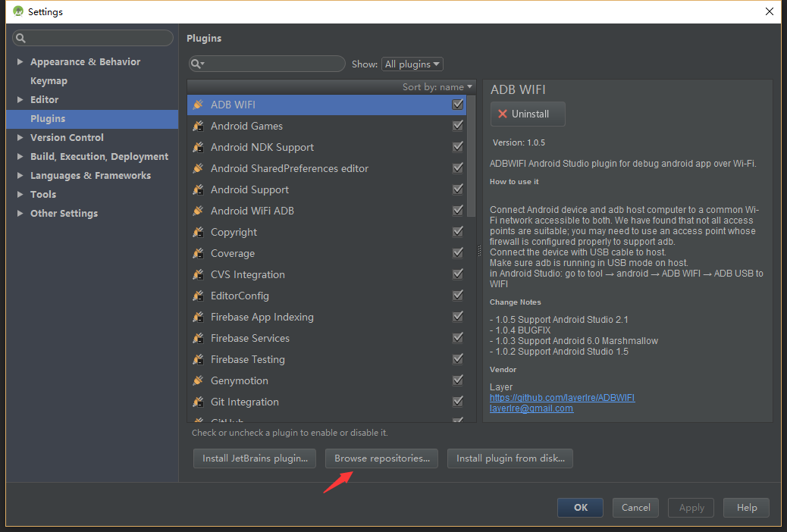Expand the Tools settings node

(20, 194)
